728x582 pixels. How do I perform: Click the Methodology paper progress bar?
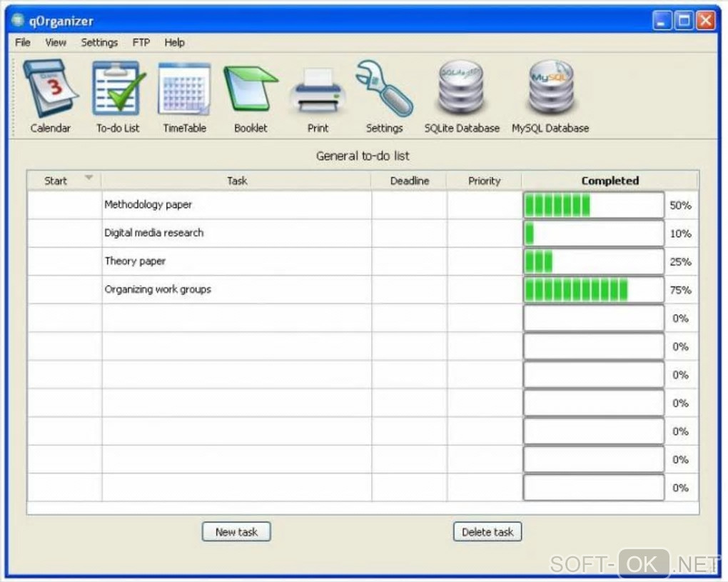(594, 205)
